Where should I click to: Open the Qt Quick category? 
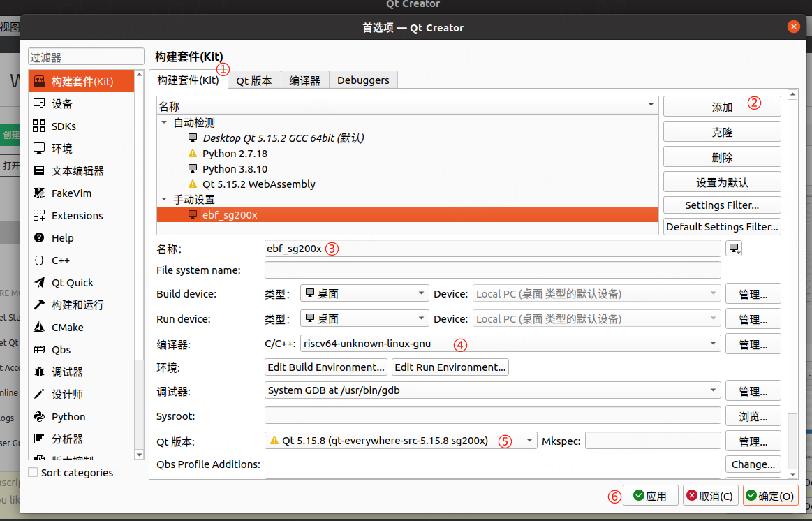point(81,282)
